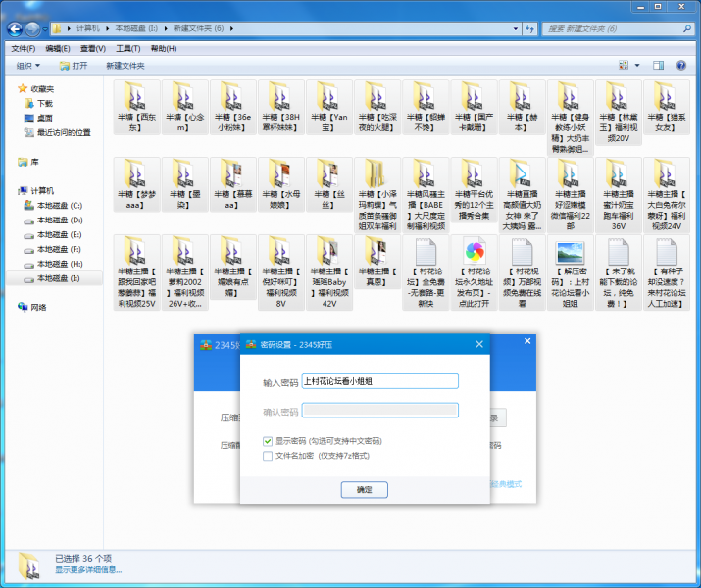Close the 密码设置 password dialog
This screenshot has width=701, height=588.
pyautogui.click(x=481, y=344)
